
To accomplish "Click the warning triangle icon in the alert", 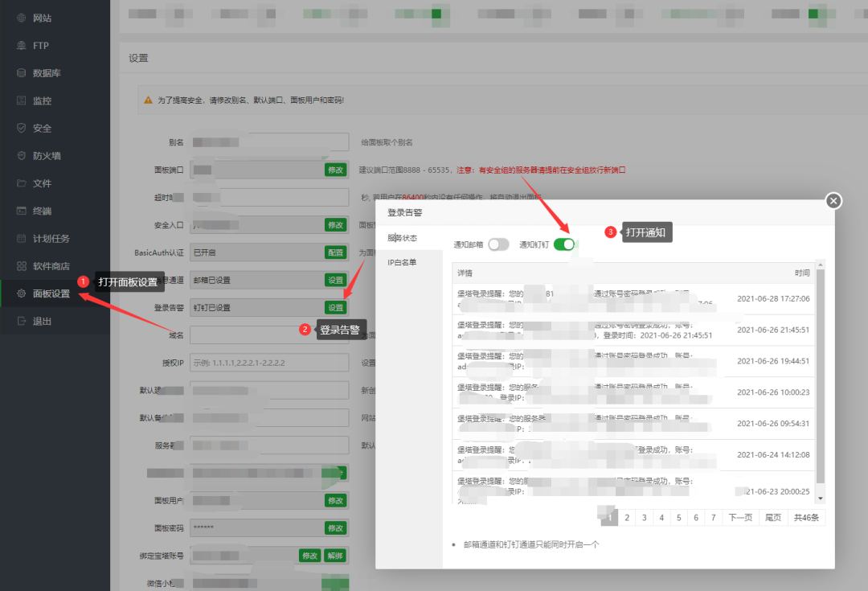I will (148, 101).
